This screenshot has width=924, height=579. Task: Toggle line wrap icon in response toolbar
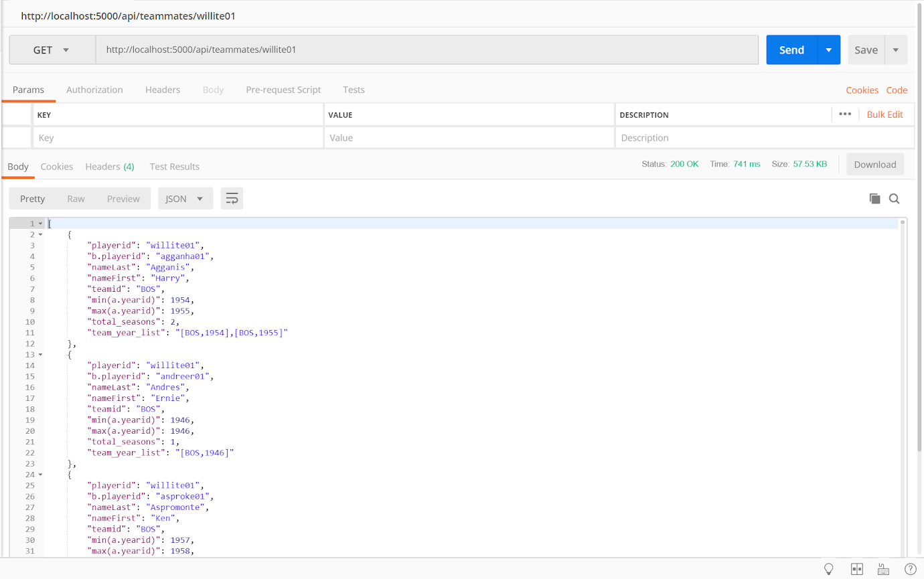(232, 199)
